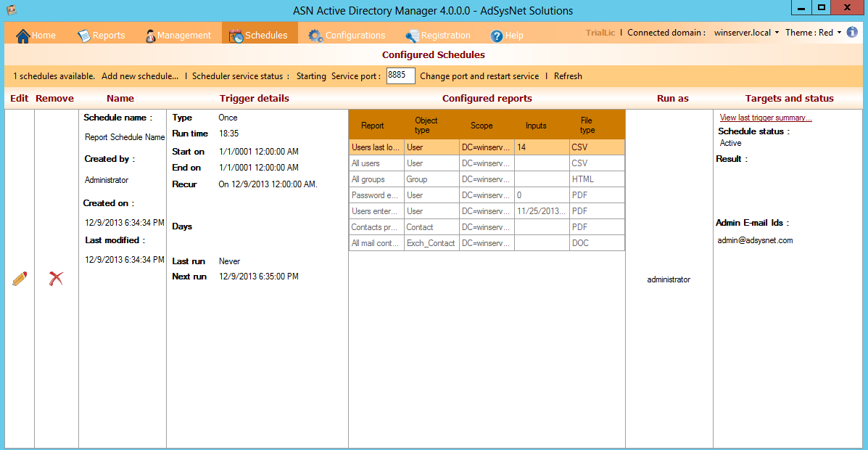The height and width of the screenshot is (450, 868).
Task: Click the pencil Edit schedule icon
Action: click(20, 279)
